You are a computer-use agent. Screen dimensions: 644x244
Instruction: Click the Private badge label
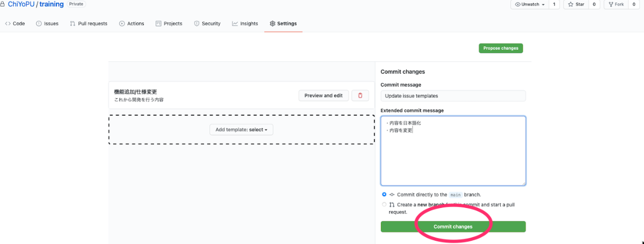click(x=76, y=4)
